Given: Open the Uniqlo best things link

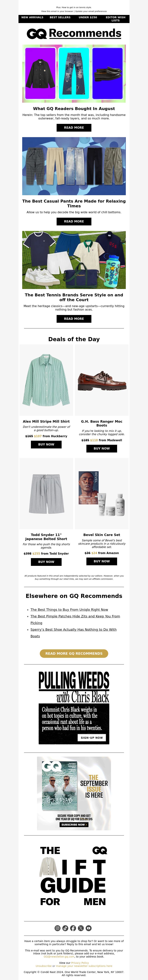Looking at the screenshot, I should pyautogui.click(x=69, y=610).
